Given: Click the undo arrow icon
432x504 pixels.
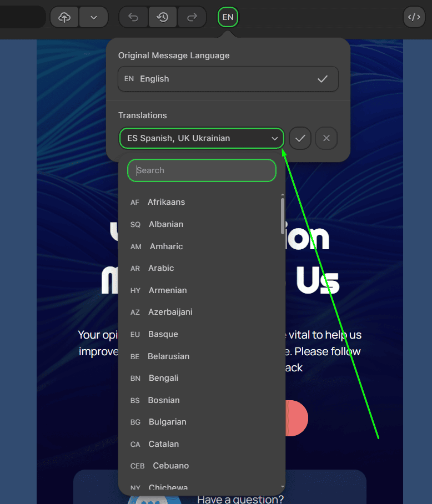Looking at the screenshot, I should point(133,17).
